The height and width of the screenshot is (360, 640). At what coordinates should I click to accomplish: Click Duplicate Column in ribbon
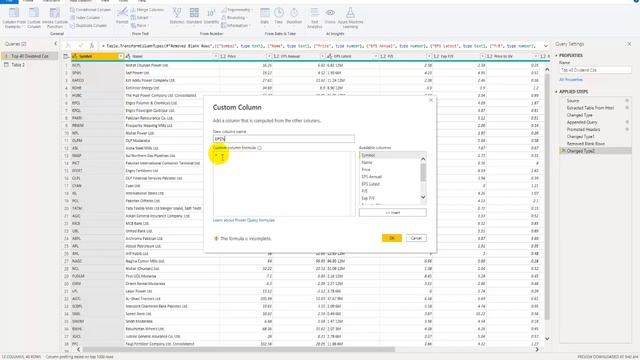click(x=88, y=25)
